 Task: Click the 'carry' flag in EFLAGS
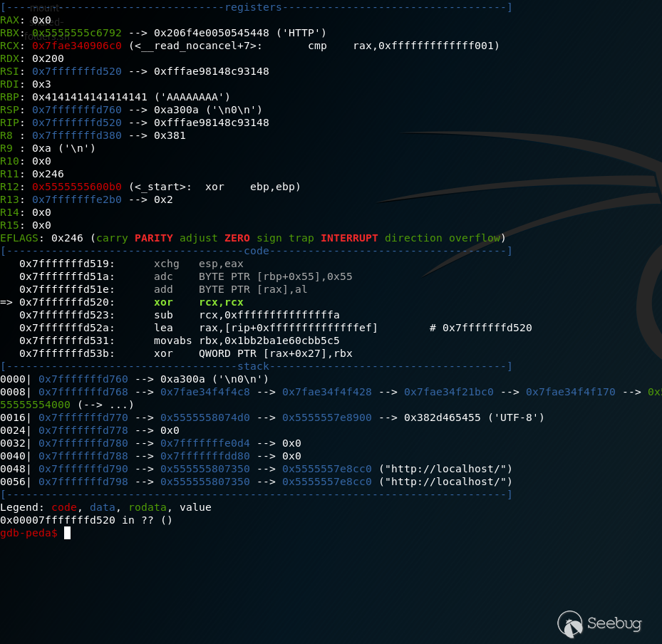click(x=112, y=238)
